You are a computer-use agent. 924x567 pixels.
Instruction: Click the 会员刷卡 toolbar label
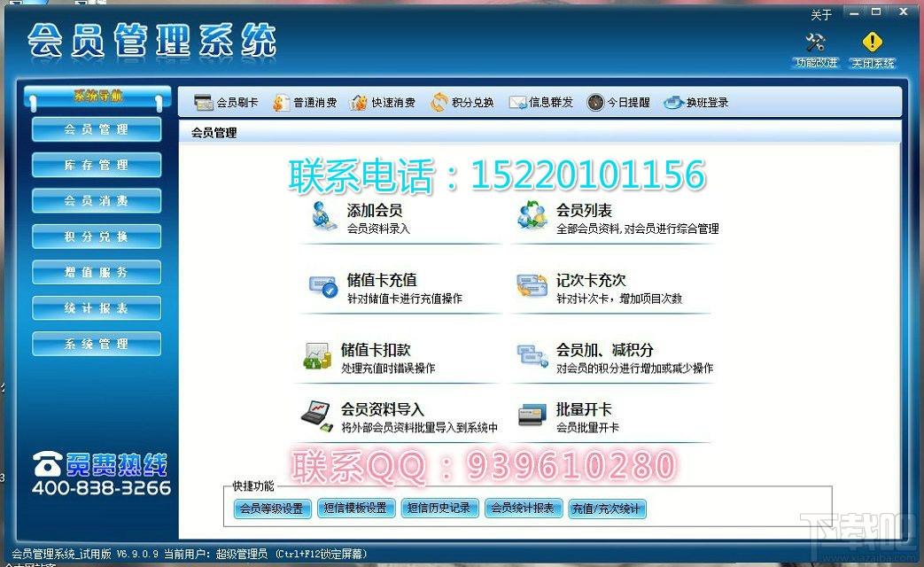(x=237, y=103)
